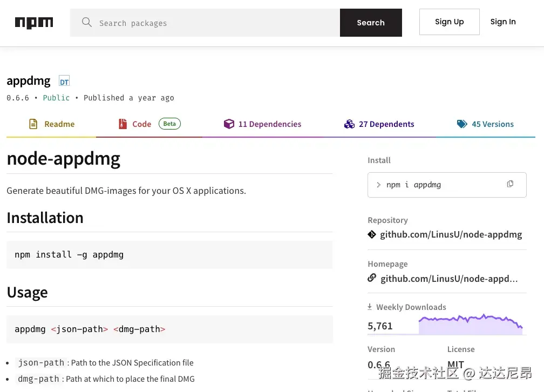Click the Versions tags icon
The width and height of the screenshot is (544, 392).
point(462,124)
